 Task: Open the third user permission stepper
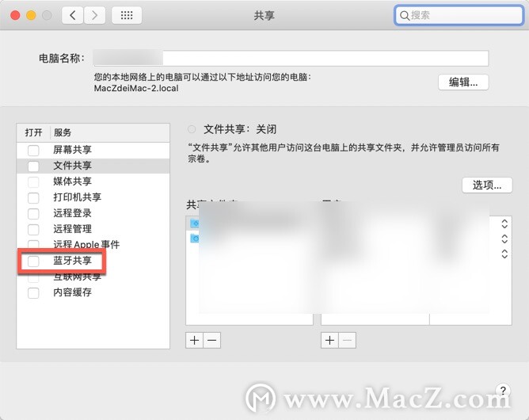point(504,254)
